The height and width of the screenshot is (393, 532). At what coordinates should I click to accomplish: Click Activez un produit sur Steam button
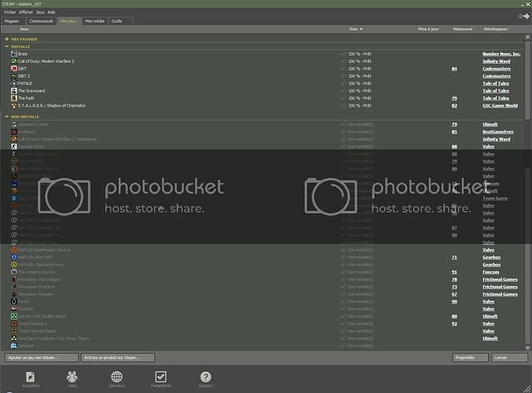click(x=118, y=358)
